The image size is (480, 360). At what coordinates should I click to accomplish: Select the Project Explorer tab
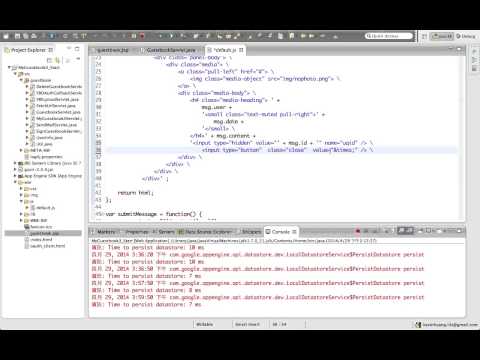29,50
